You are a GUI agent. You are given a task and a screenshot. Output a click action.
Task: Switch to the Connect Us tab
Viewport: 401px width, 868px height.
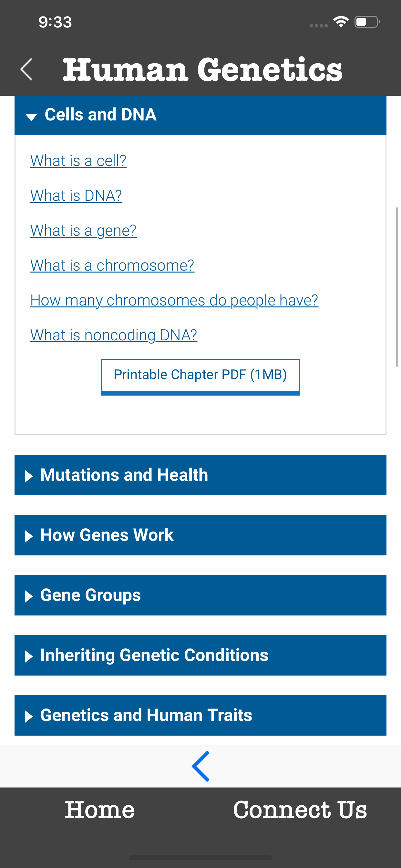(300, 810)
